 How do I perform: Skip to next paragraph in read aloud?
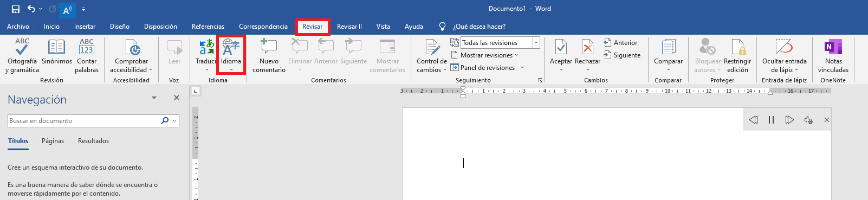[789, 120]
